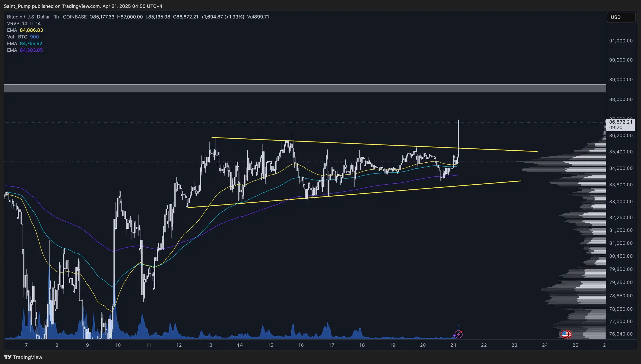Click the TradingView logo at bottom left
Image resolution: width=641 pixels, height=364 pixels.
click(23, 357)
